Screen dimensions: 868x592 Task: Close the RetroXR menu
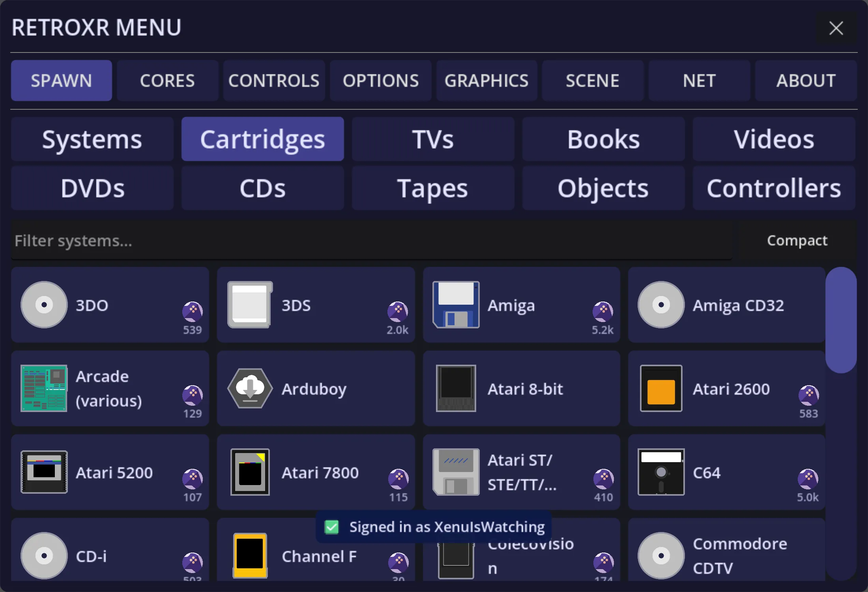(836, 28)
